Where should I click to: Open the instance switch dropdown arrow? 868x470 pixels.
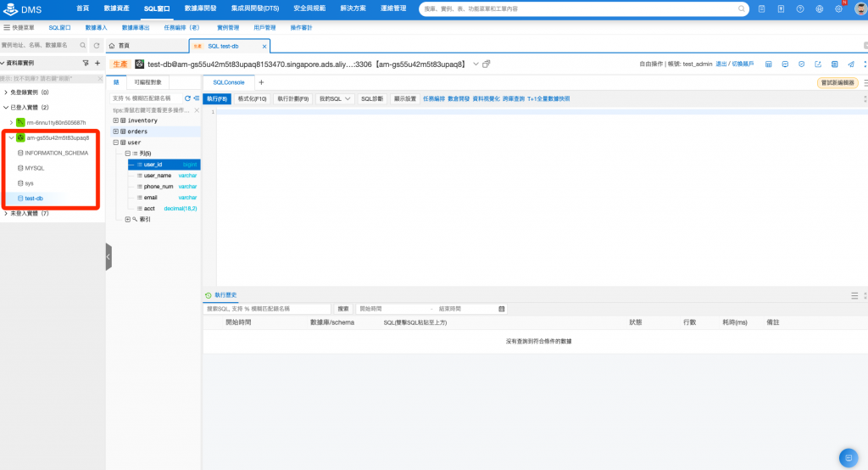point(476,64)
